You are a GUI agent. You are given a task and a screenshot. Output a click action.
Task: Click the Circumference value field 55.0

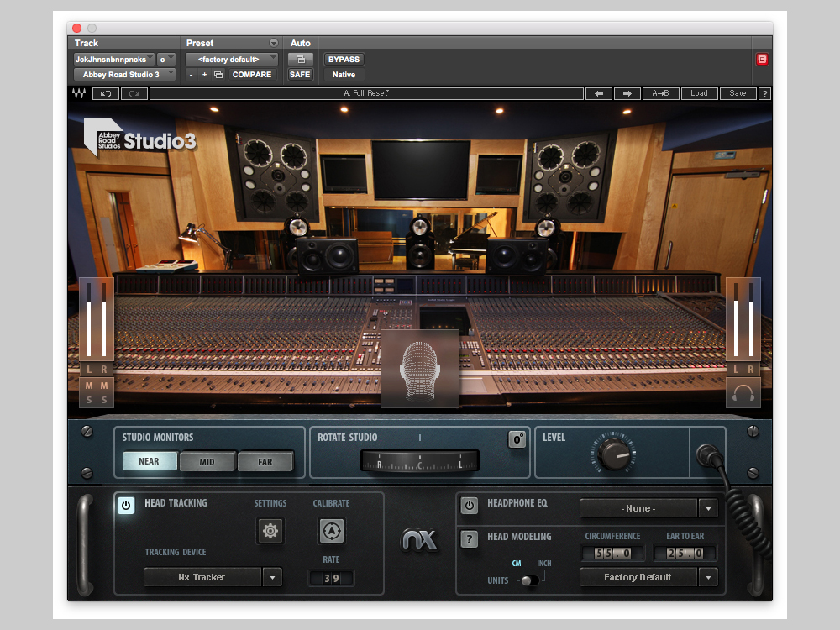[x=612, y=553]
